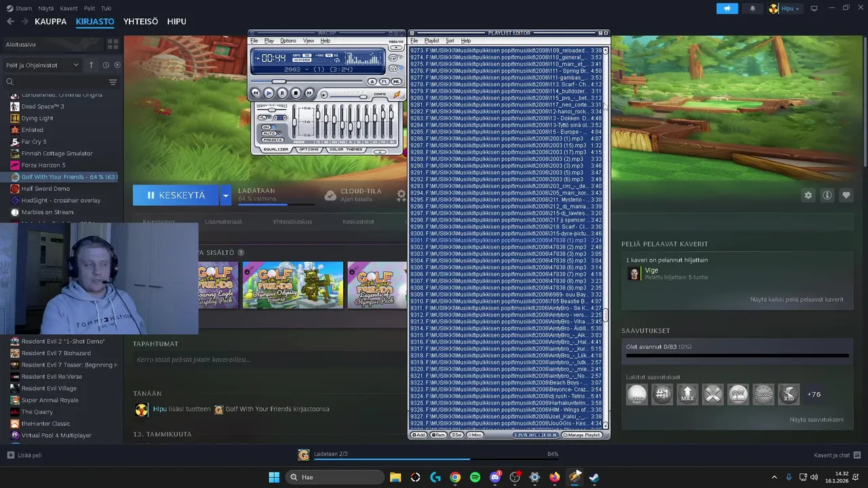
Task: Click WACUP volume speaker icon
Action: tap(324, 95)
